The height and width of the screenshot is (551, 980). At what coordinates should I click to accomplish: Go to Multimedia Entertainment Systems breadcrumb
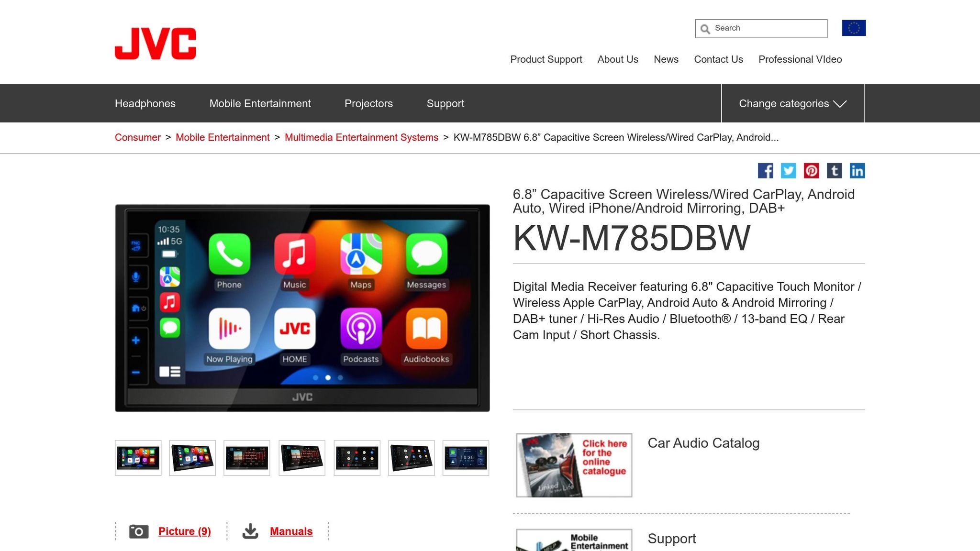(361, 138)
